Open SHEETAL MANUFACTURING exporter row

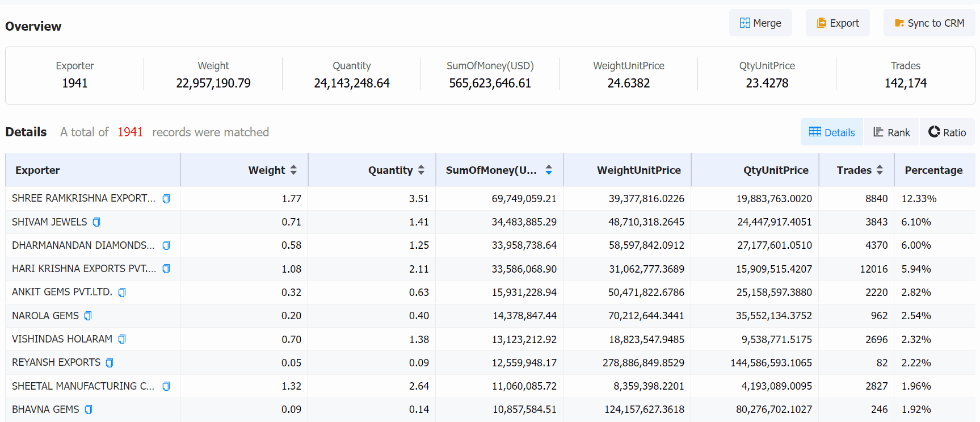tap(490, 386)
